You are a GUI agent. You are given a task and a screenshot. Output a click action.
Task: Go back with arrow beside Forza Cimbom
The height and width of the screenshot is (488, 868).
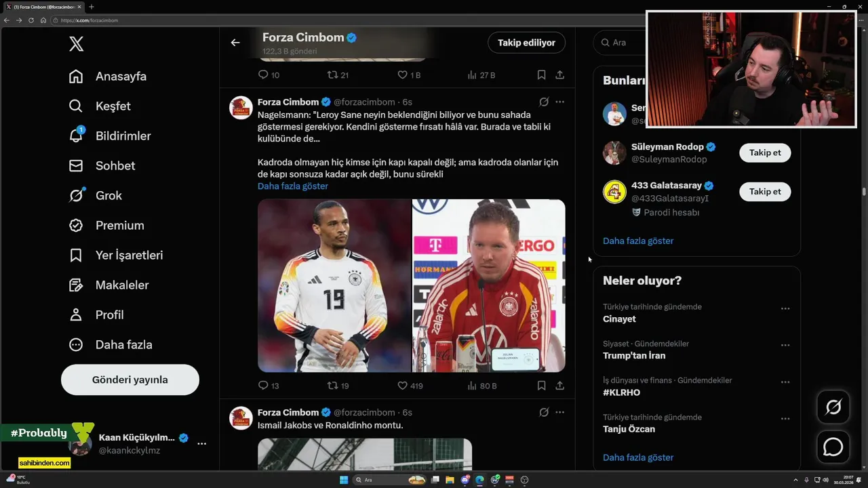tap(235, 43)
